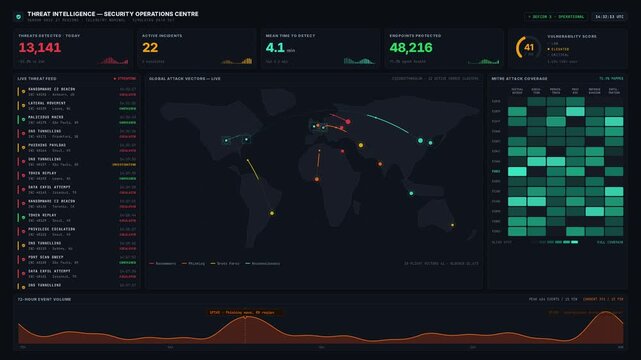
Task: Open the Lateral Movement feed entry
Action: tap(77, 106)
